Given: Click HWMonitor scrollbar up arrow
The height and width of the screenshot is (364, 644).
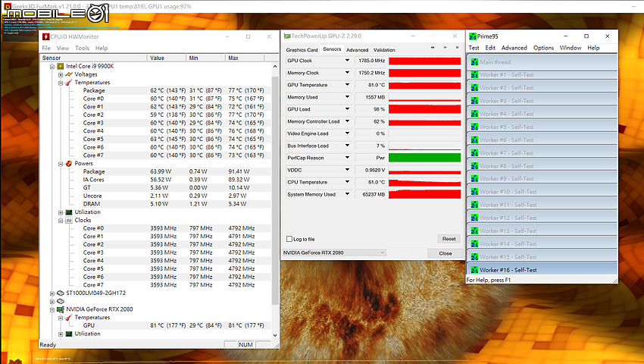Looking at the screenshot, I should point(275,66).
